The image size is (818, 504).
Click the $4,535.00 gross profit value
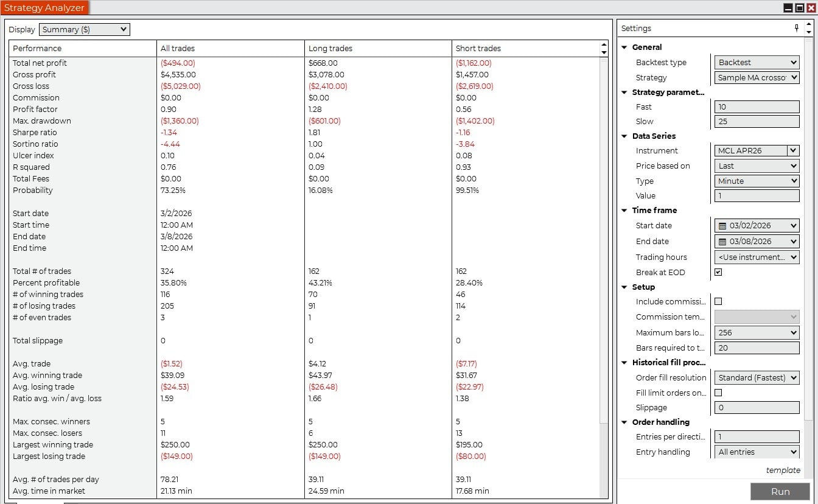pyautogui.click(x=179, y=74)
